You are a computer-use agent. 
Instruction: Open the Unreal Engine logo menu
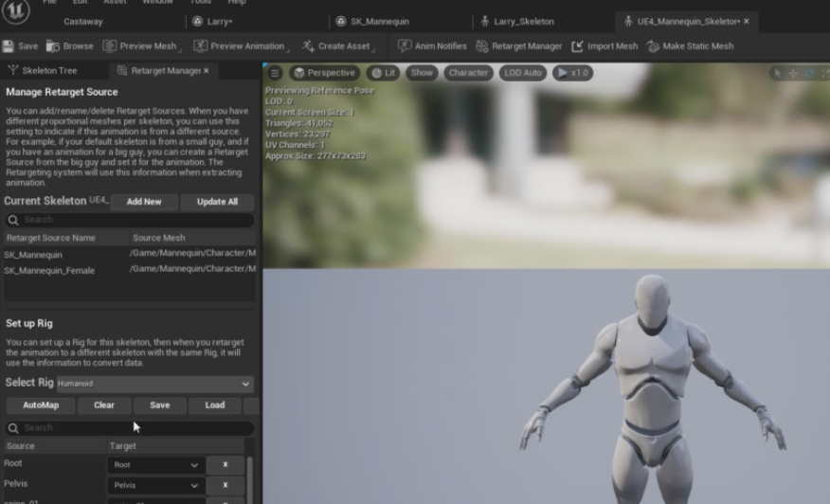click(15, 10)
